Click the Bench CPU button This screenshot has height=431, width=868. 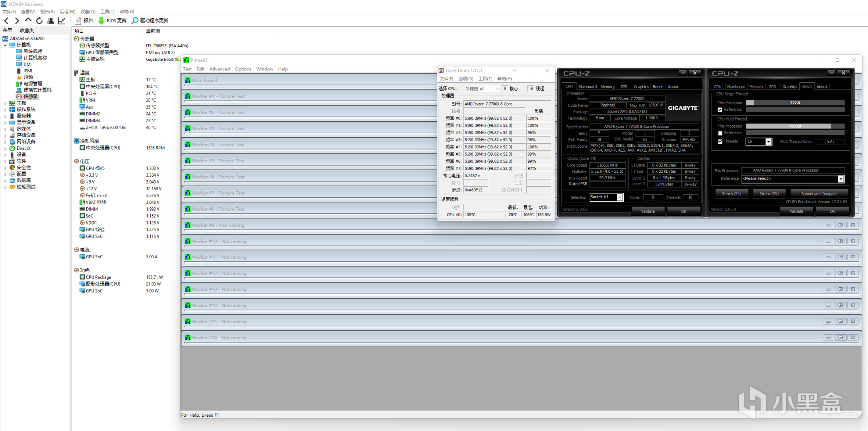coord(731,194)
